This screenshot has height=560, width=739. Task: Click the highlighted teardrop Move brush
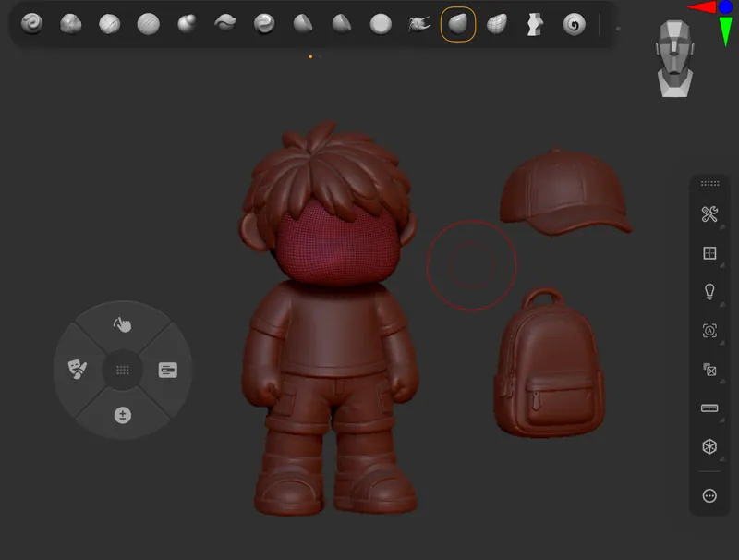coord(457,24)
